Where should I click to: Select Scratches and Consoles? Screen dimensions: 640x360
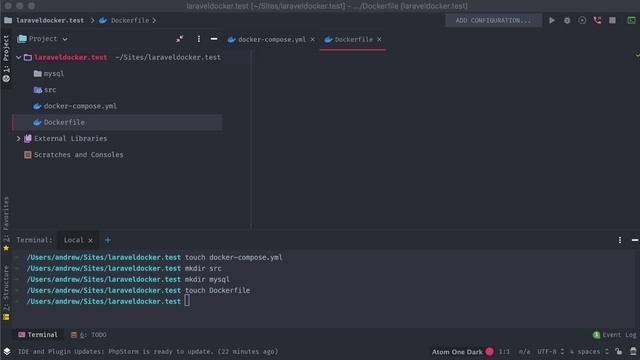point(74,155)
